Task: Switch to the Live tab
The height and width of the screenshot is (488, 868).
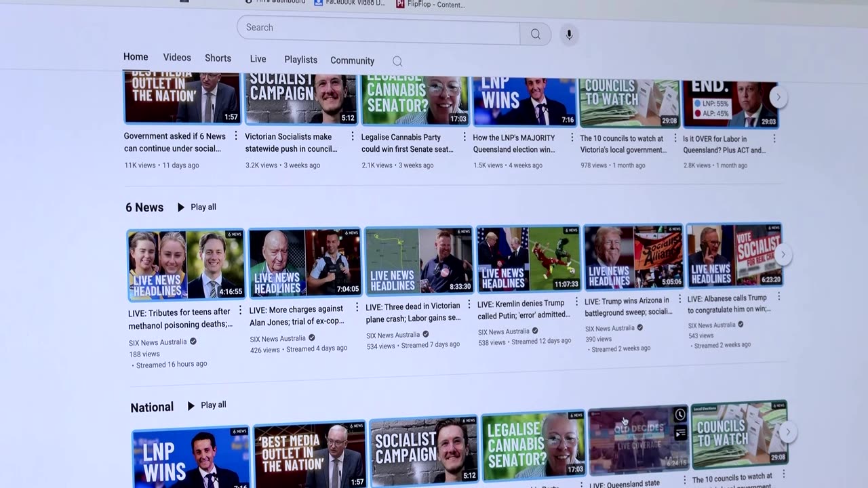Action: [258, 59]
